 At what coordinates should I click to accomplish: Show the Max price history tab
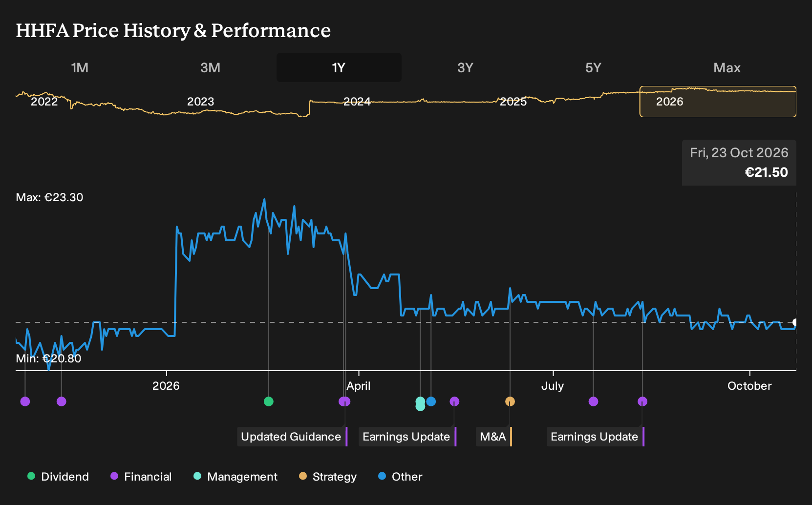click(x=727, y=67)
